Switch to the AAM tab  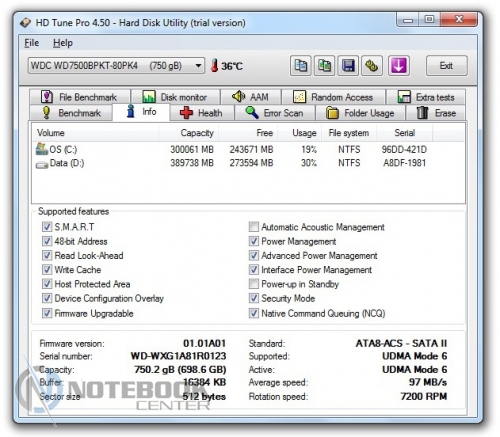click(x=251, y=97)
